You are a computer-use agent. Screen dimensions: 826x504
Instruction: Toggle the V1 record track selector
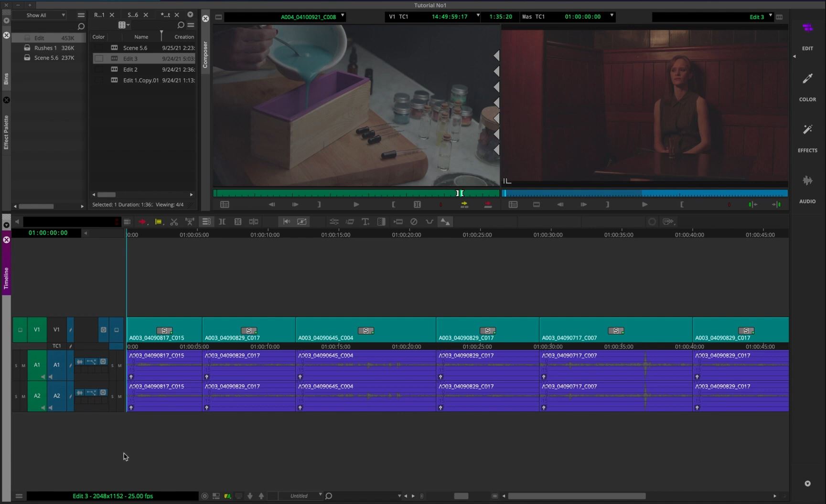[x=56, y=329]
